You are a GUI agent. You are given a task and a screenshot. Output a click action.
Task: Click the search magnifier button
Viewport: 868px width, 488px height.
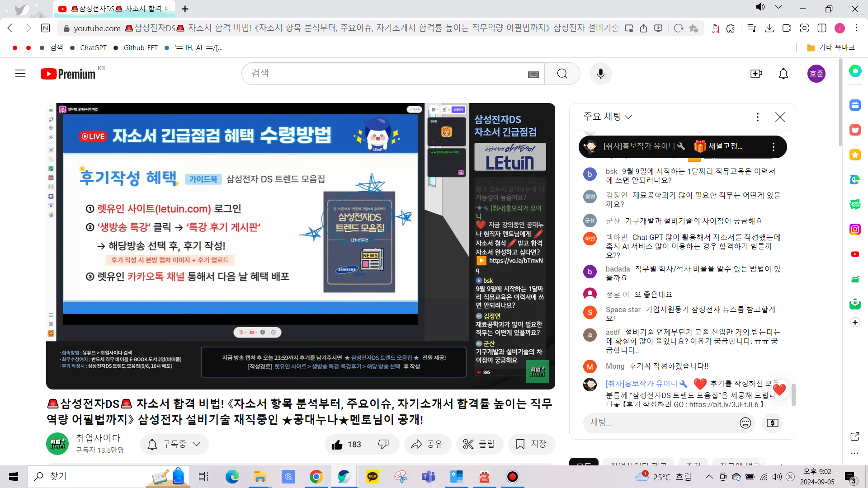pos(562,74)
